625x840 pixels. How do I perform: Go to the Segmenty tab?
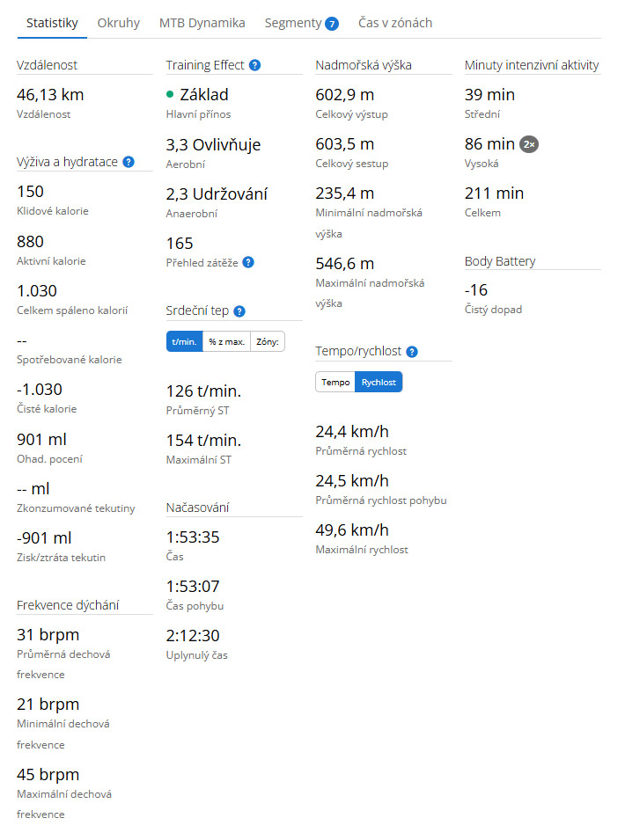point(292,23)
